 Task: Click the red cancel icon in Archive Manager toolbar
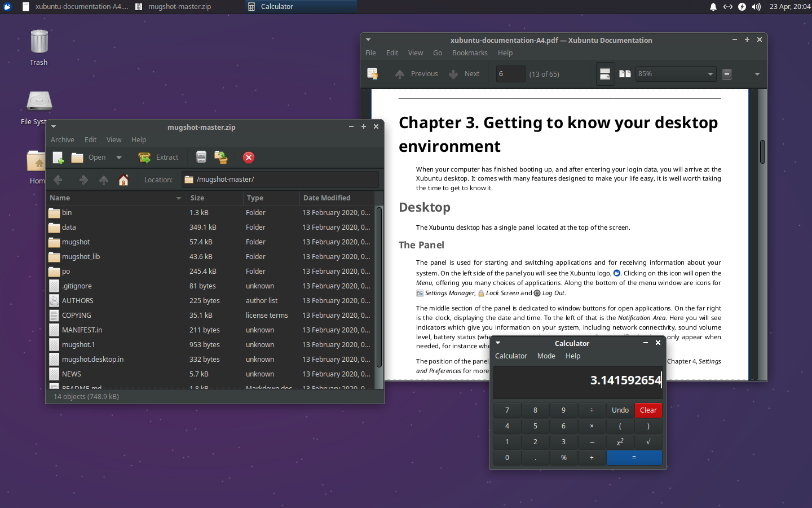click(x=248, y=157)
